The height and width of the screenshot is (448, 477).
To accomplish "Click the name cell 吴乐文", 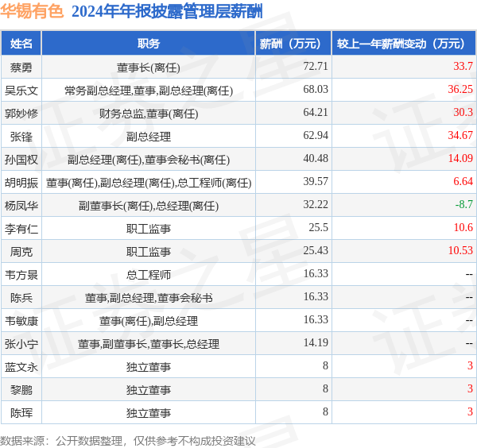I will point(21,91).
